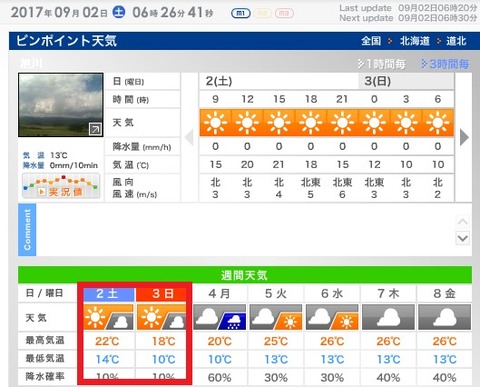480x387 pixels.
Task: Click wind 北東 6 at 21時
Action: coord(342,188)
